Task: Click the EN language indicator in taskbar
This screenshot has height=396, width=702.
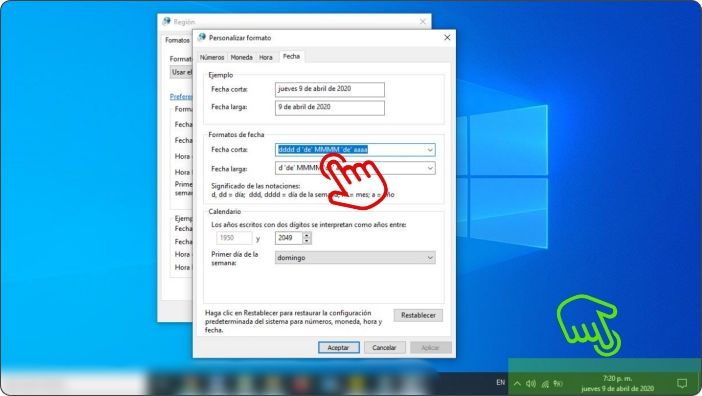Action: click(x=501, y=383)
